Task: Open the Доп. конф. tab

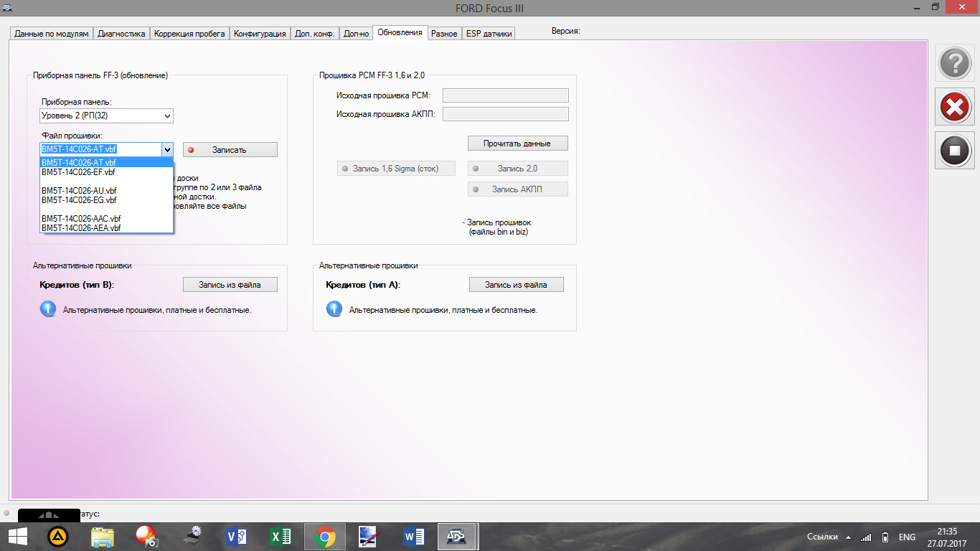Action: click(x=315, y=34)
